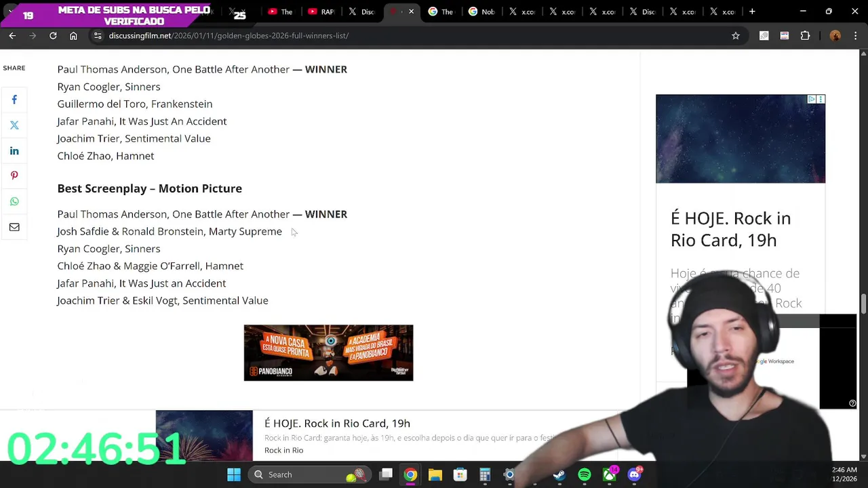Go back to the previous page

(12, 35)
